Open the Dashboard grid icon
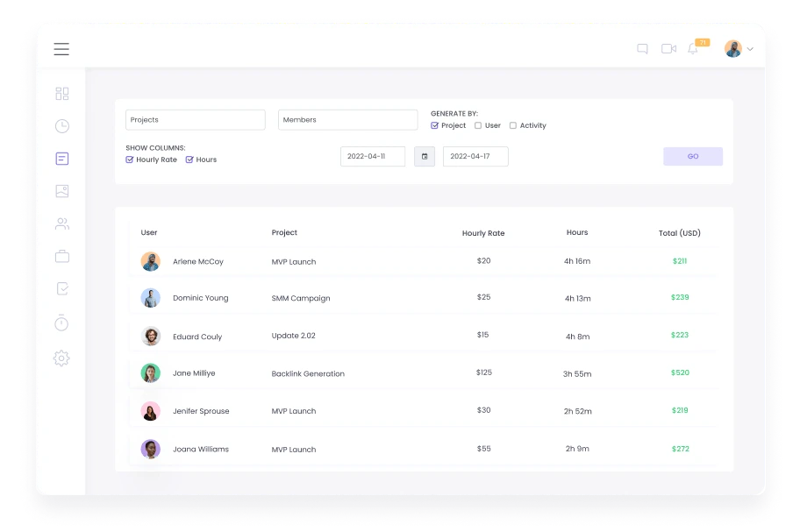Image resolution: width=800 pixels, height=532 pixels. click(x=61, y=93)
